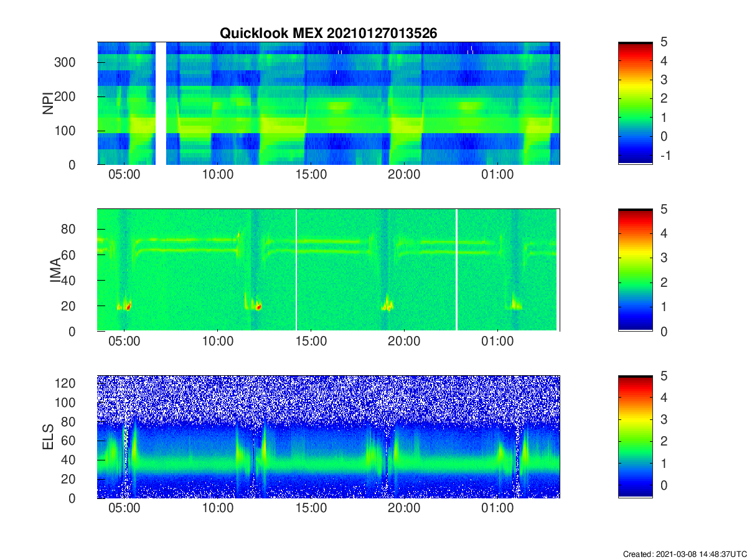The width and height of the screenshot is (747, 560).
Task: Click the ELS spectrogram color bar
Action: pos(635,437)
